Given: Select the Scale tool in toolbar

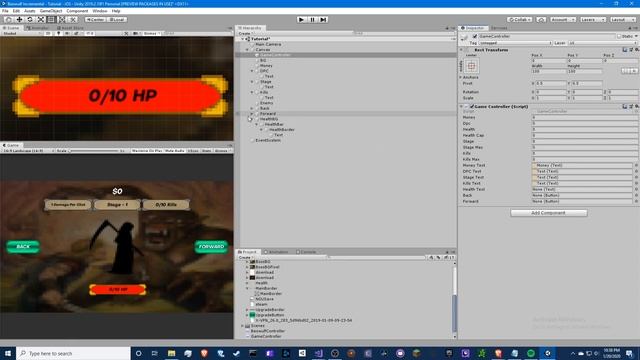Looking at the screenshot, I should tap(41, 19).
